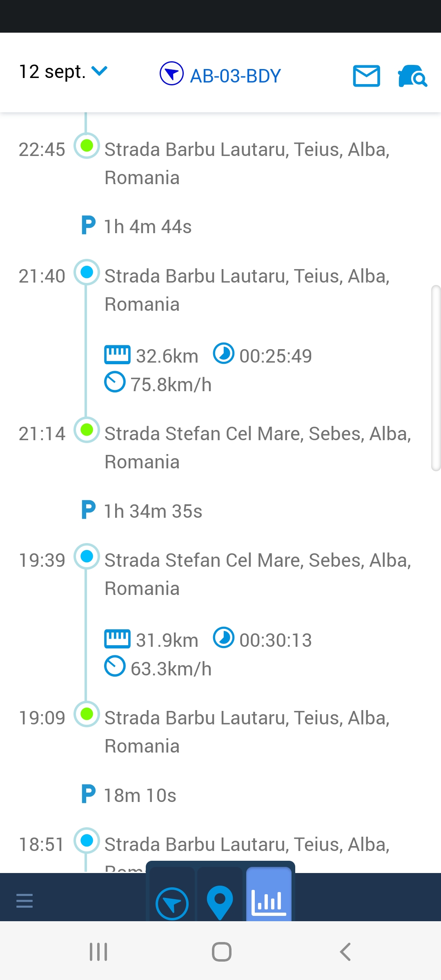Screen dimensions: 441x980
Task: Open the 12 sept. date dropdown
Action: pyautogui.click(x=63, y=72)
